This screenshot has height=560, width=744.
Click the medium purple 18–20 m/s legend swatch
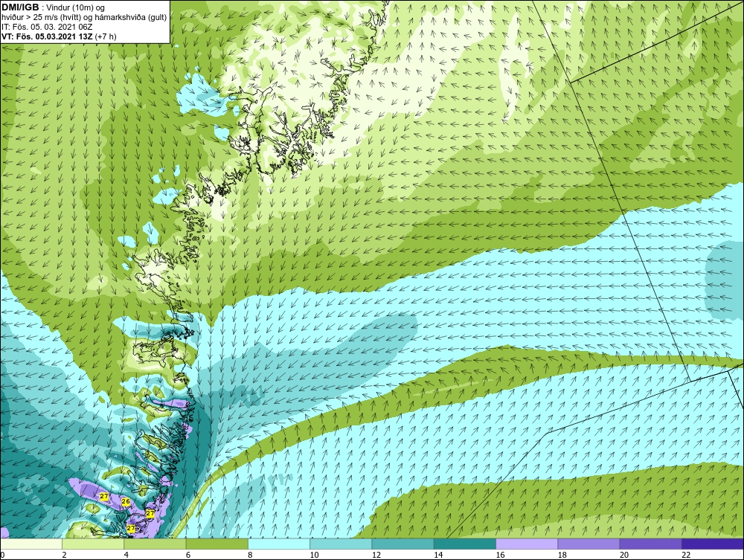(589, 544)
